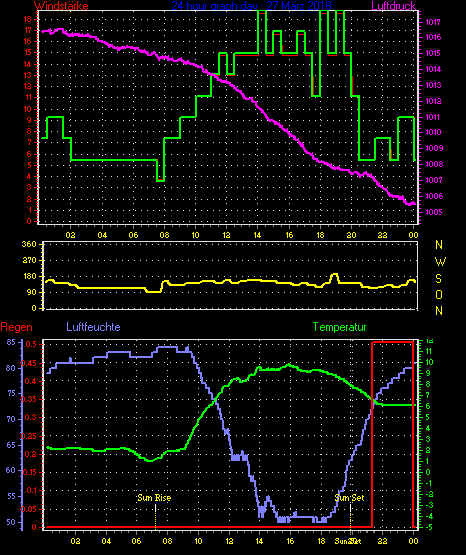Click the 180 degree axis value
This screenshot has width=466, height=555.
click(x=29, y=276)
